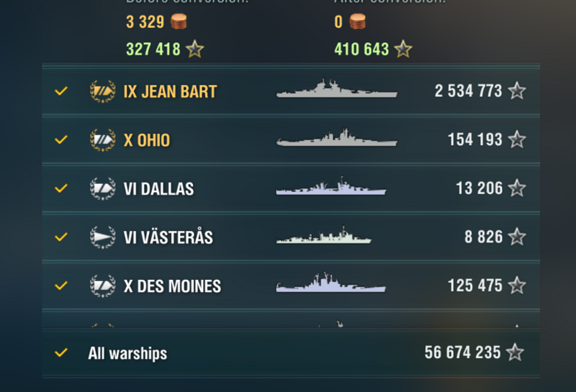This screenshot has width=576, height=392.
Task: Select the VI Dallas ship name
Action: (x=158, y=188)
